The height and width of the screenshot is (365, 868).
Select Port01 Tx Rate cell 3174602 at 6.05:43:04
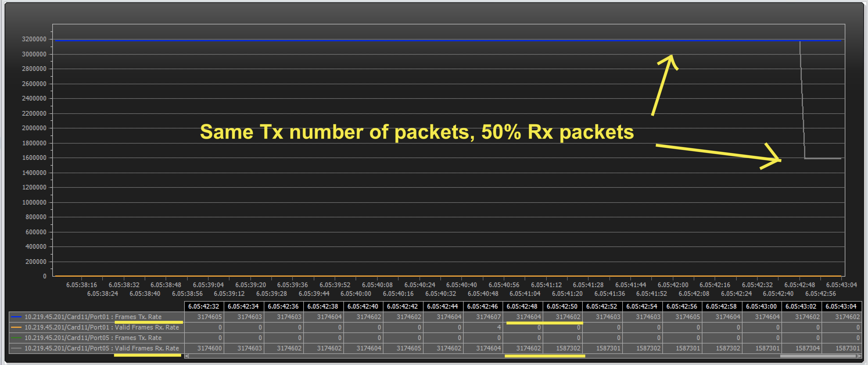click(841, 317)
